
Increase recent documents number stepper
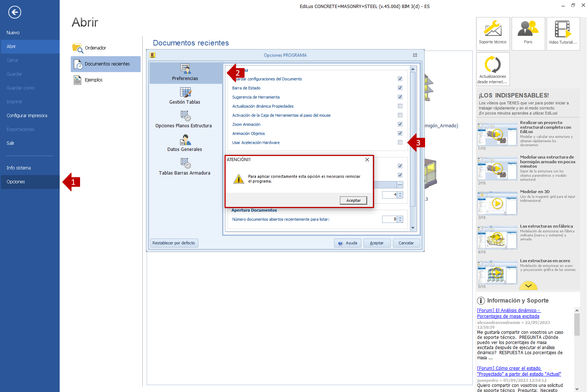point(400,217)
